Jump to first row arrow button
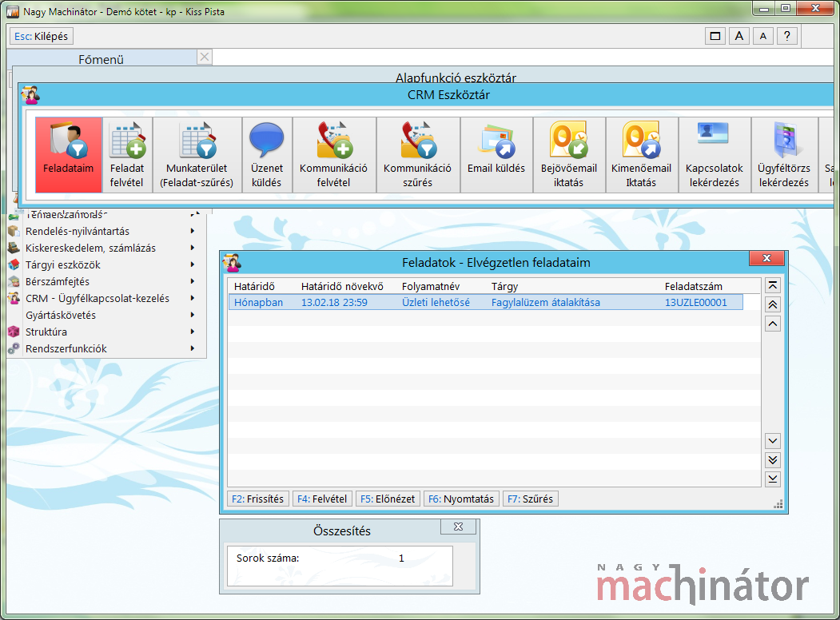840x620 pixels. point(773,285)
